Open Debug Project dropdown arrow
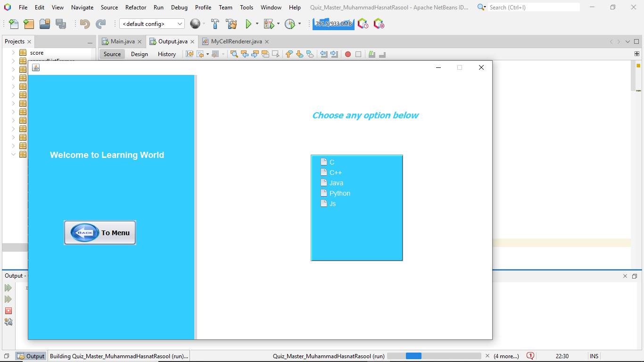This screenshot has height=362, width=644. [x=278, y=24]
